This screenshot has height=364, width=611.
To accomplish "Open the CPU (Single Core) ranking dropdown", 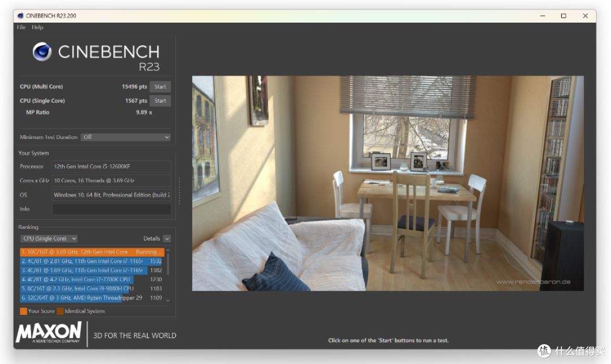I will (x=49, y=239).
